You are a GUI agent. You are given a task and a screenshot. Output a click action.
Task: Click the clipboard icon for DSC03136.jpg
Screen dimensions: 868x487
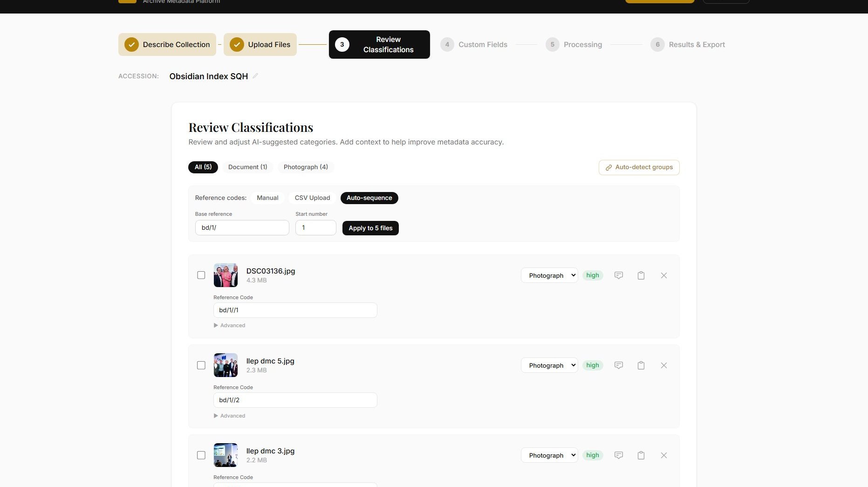641,275
